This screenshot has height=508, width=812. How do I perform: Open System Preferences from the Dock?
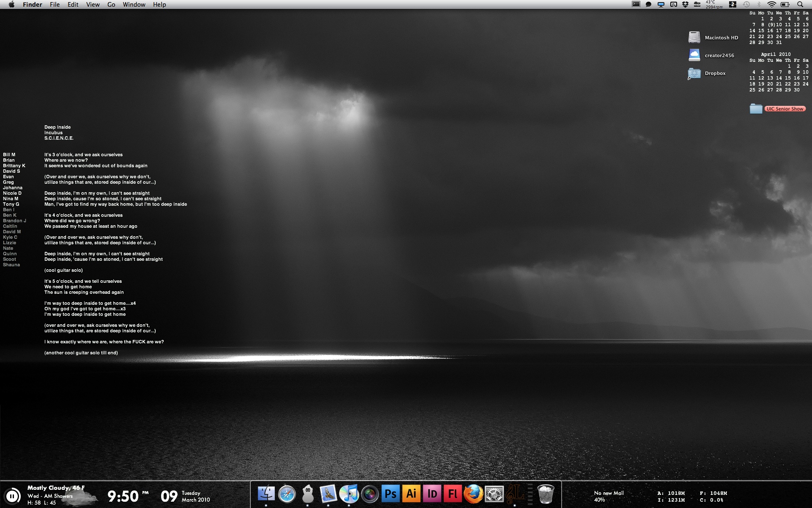tap(494, 494)
